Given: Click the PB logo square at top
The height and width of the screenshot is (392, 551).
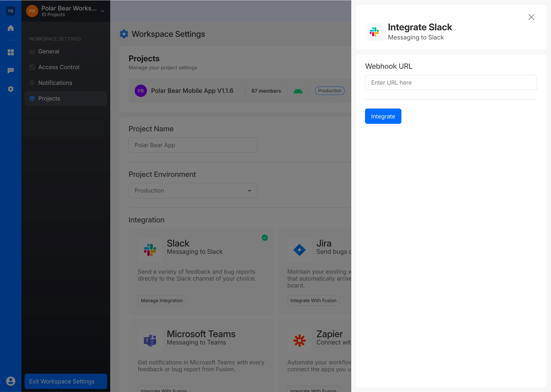Looking at the screenshot, I should [x=11, y=11].
